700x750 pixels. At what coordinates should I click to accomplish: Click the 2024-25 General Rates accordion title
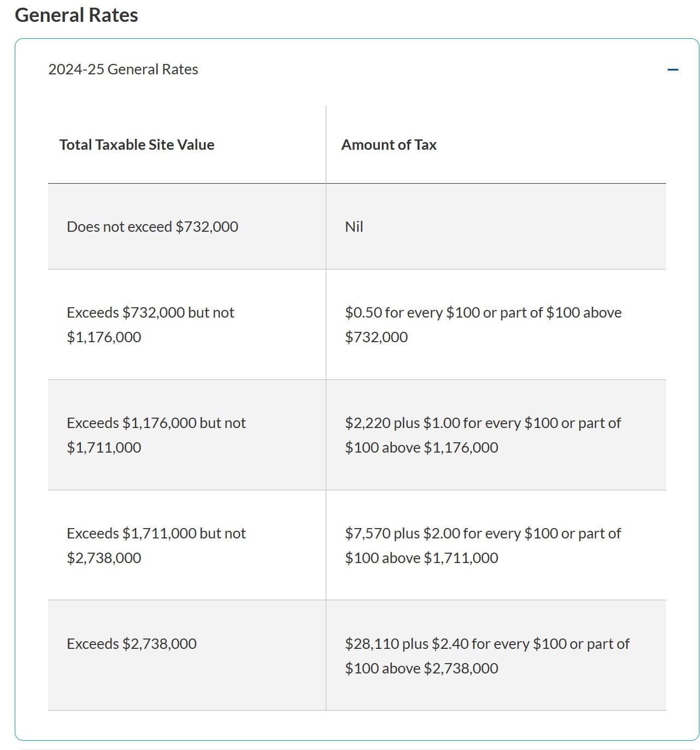(123, 69)
